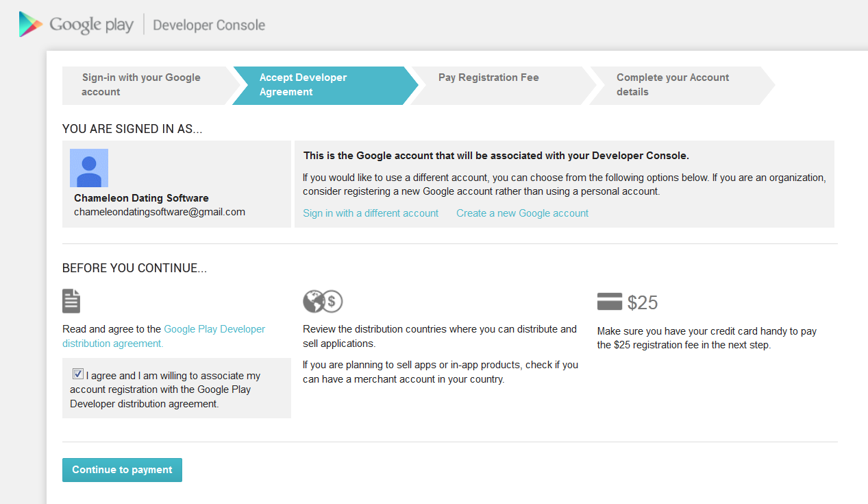868x504 pixels.
Task: Click the 'Developer Console' header title
Action: (209, 25)
